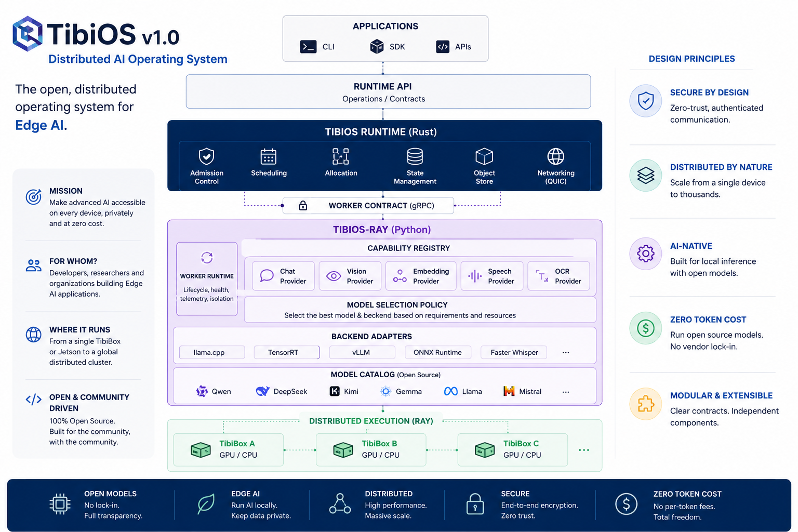Select the OCR Provider text icon
The height and width of the screenshot is (532, 798).
pos(542,276)
